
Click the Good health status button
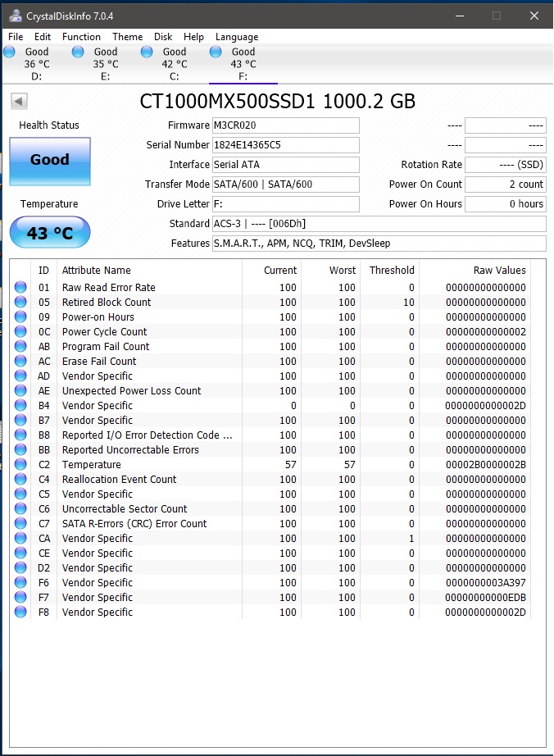50,161
